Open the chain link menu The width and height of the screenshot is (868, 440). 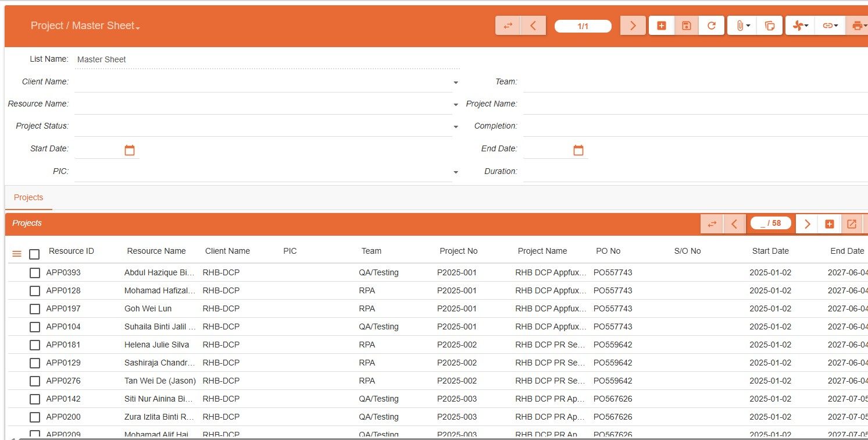pos(830,26)
